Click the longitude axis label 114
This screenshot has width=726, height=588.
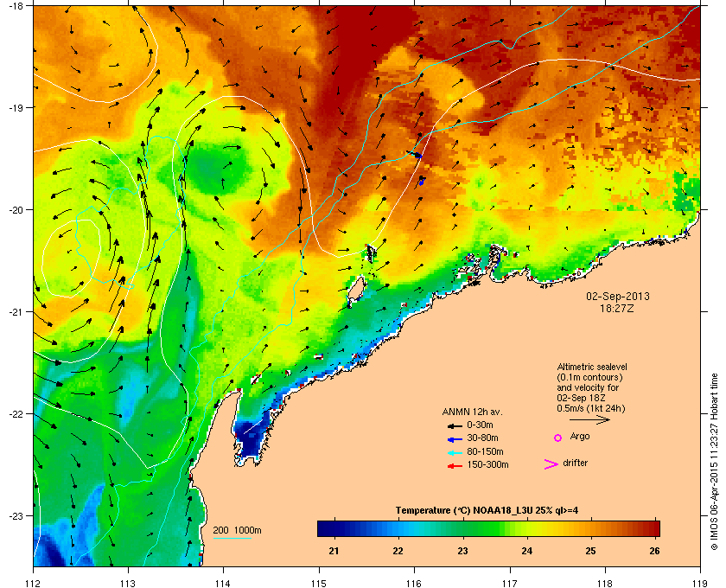223,584
